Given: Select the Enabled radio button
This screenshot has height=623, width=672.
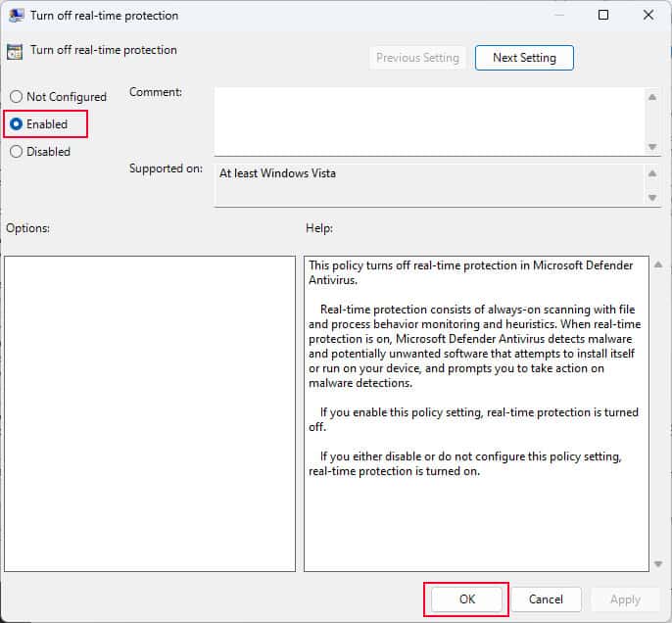Looking at the screenshot, I should click(17, 124).
